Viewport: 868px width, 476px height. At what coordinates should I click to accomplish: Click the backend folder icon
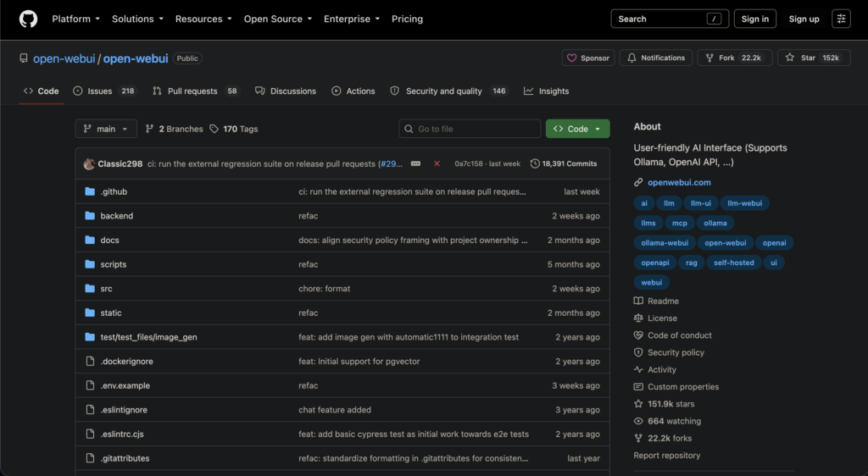pyautogui.click(x=90, y=216)
